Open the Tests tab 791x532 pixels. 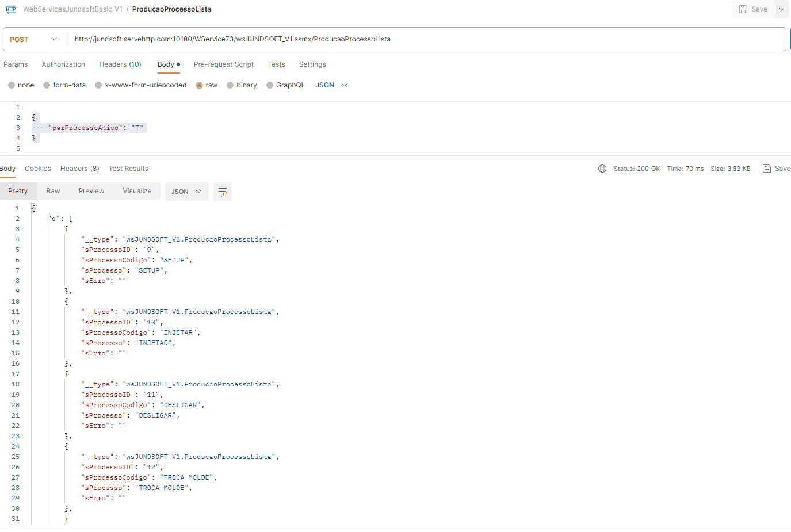click(276, 64)
